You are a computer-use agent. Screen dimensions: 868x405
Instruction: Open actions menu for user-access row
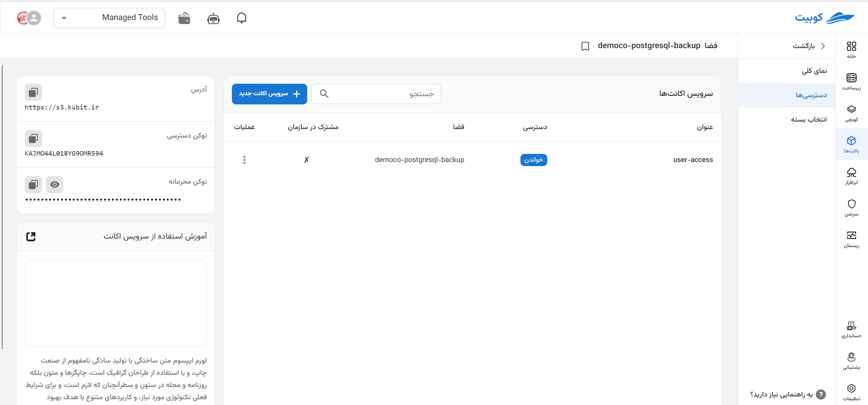tap(244, 160)
